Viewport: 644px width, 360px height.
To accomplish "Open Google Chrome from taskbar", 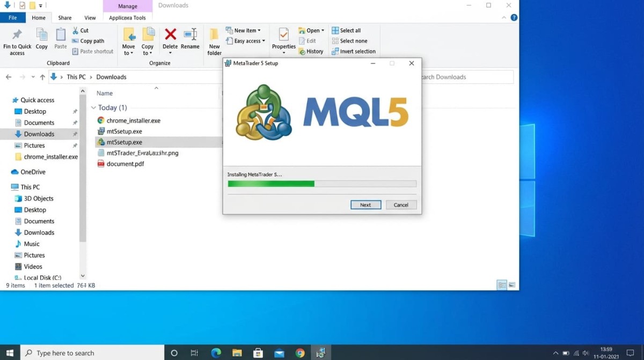I will (x=300, y=353).
